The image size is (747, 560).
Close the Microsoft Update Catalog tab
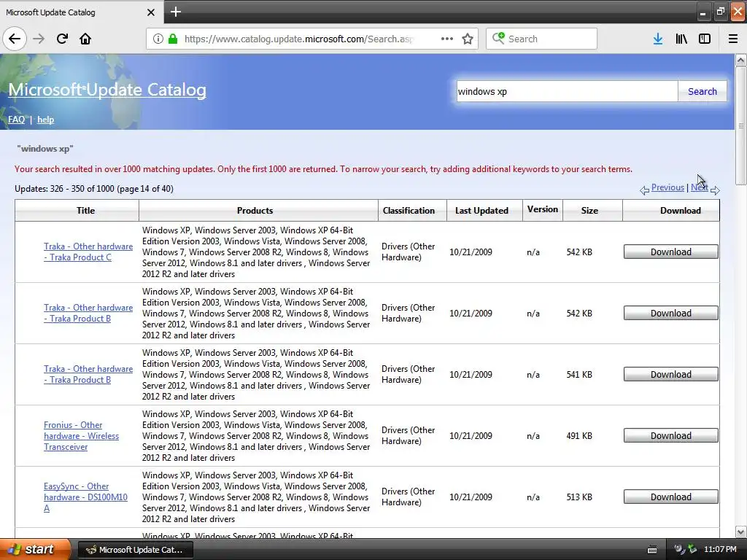click(x=150, y=12)
